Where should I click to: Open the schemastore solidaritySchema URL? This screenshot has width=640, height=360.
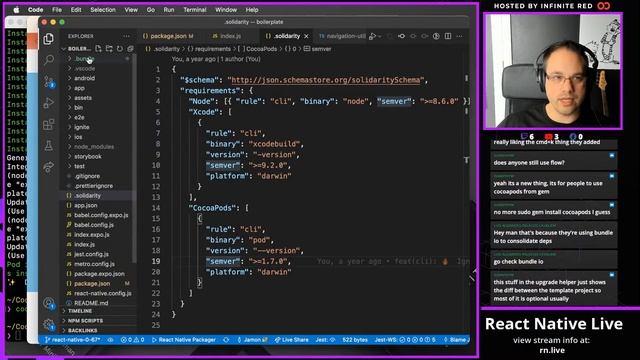pyautogui.click(x=325, y=80)
